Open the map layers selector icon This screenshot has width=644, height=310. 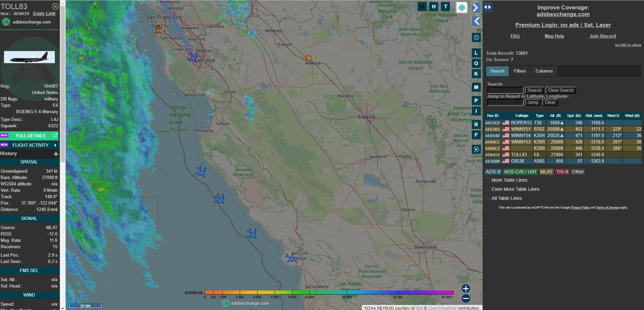[x=462, y=7]
